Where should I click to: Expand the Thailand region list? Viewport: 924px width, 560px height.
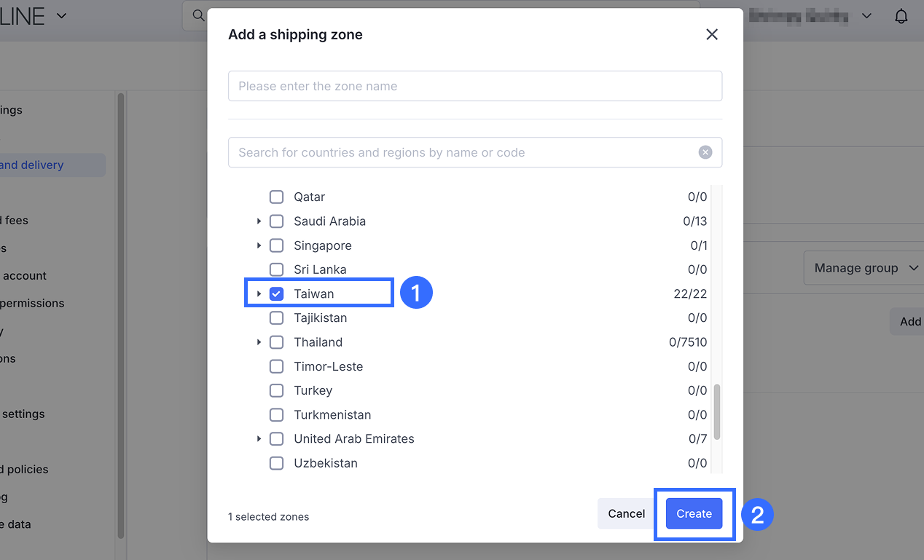tap(259, 342)
